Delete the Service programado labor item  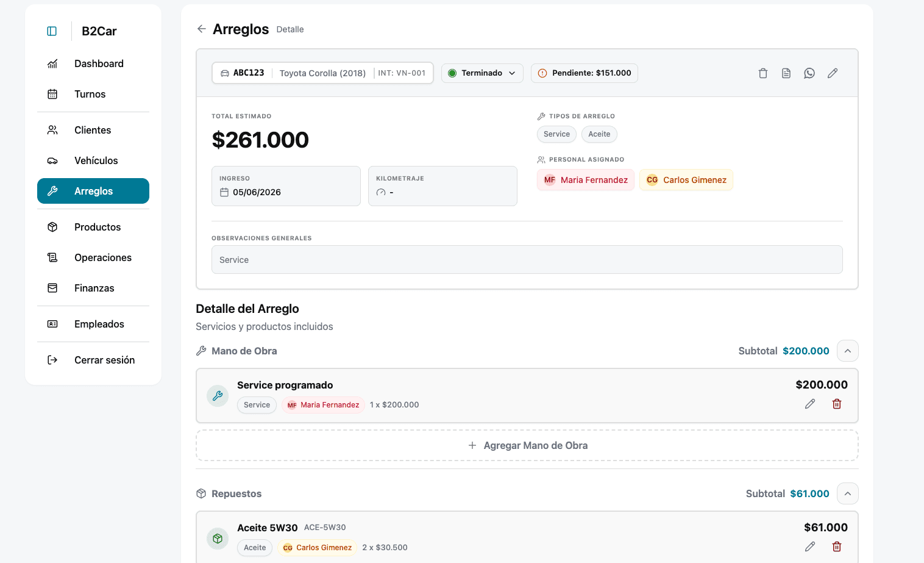[837, 404]
